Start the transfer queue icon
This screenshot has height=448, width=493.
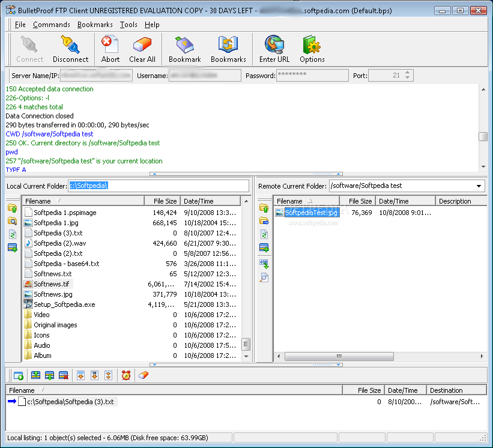click(x=18, y=375)
